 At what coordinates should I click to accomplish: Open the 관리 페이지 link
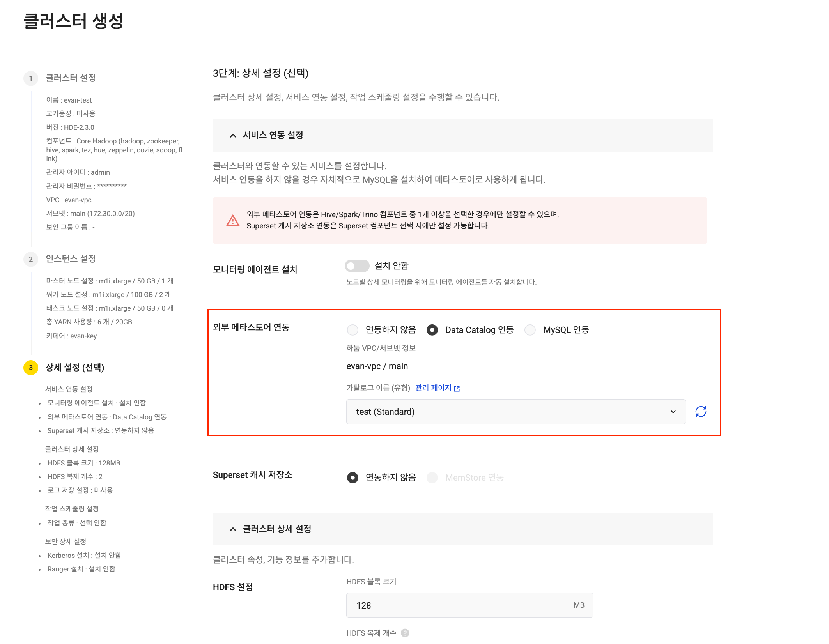[433, 387]
